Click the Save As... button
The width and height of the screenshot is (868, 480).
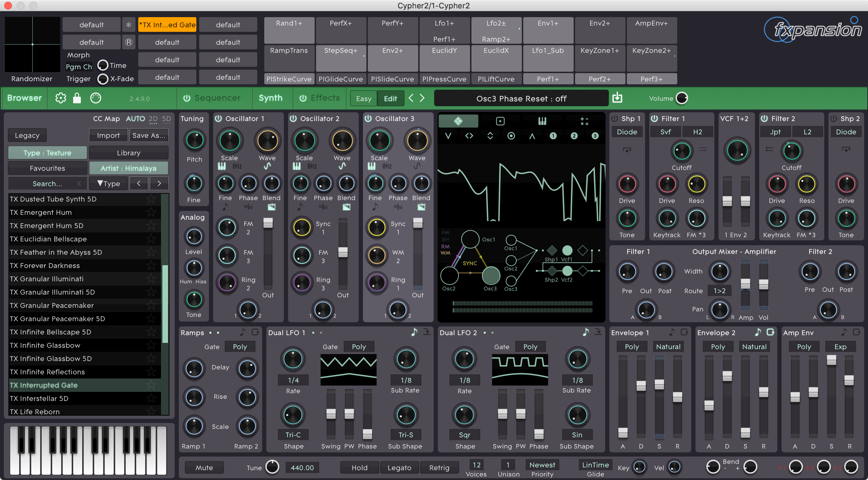point(149,135)
